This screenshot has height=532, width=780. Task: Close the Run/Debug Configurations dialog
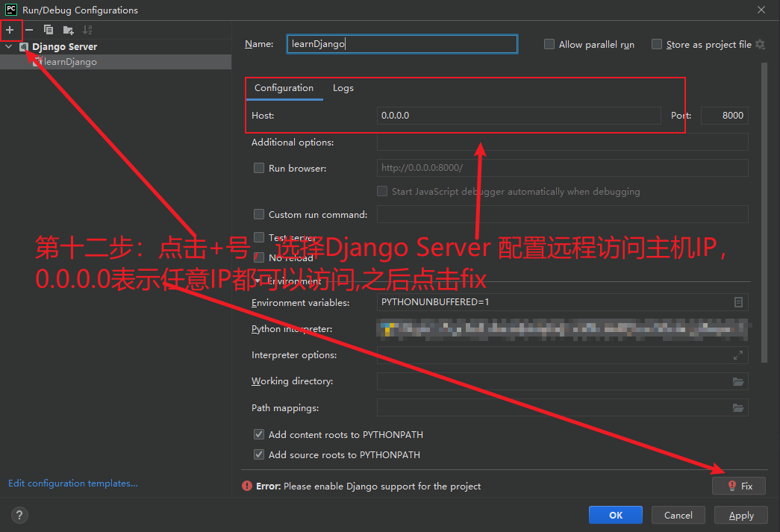pos(761,10)
